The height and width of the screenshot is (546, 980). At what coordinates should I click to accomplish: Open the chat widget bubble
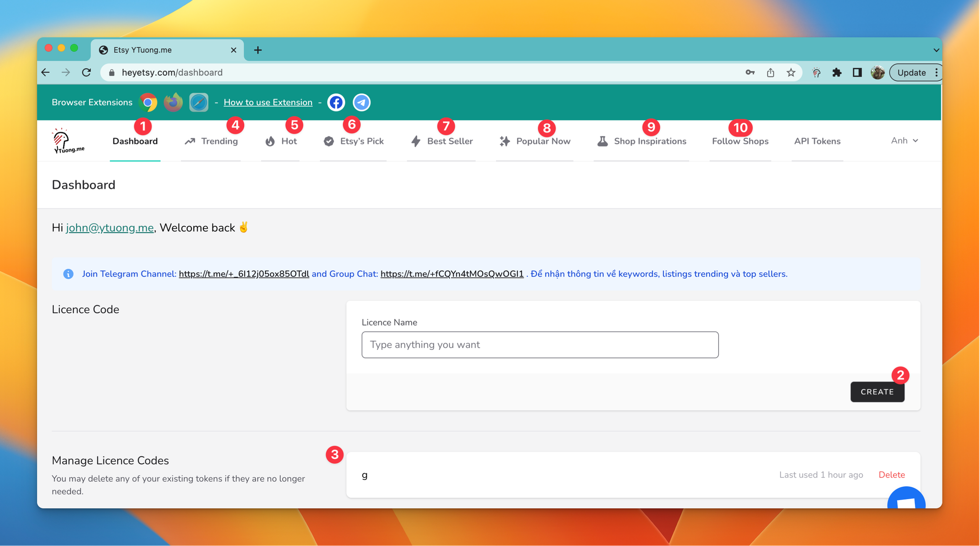point(906,498)
